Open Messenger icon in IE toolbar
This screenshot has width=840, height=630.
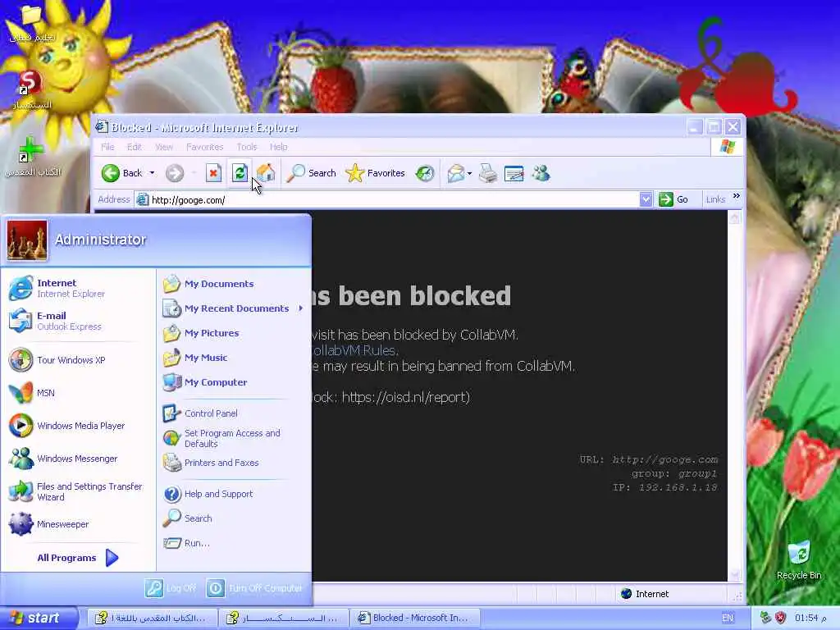point(541,173)
